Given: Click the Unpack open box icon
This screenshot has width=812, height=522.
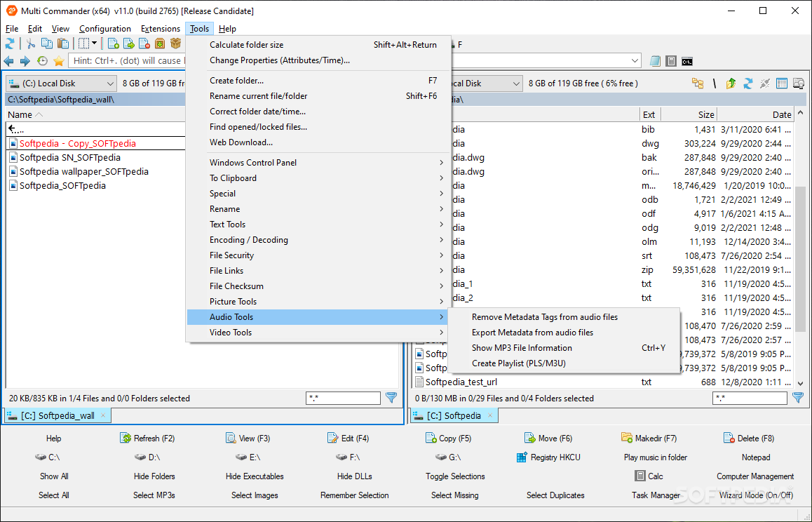Looking at the screenshot, I should pyautogui.click(x=175, y=43).
